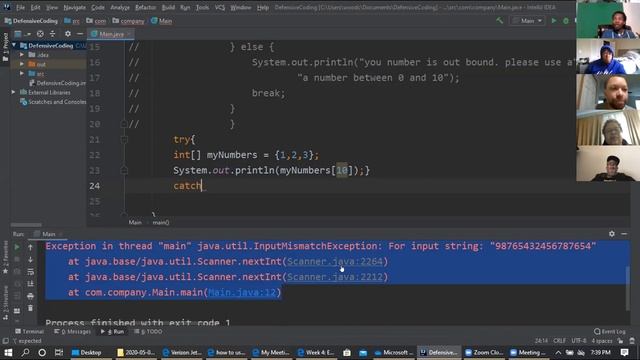Switch to the Main.java editor tab

(x=110, y=34)
